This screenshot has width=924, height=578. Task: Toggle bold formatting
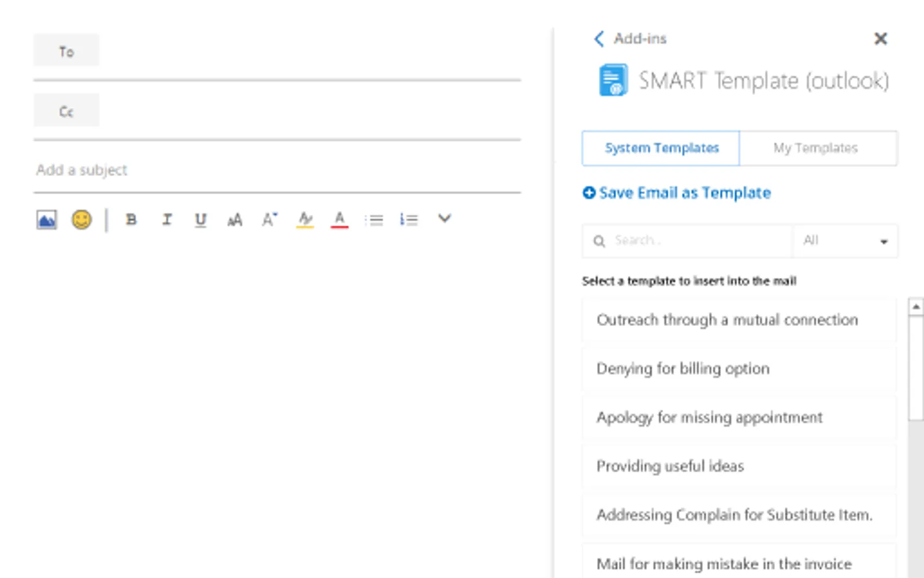coord(131,220)
